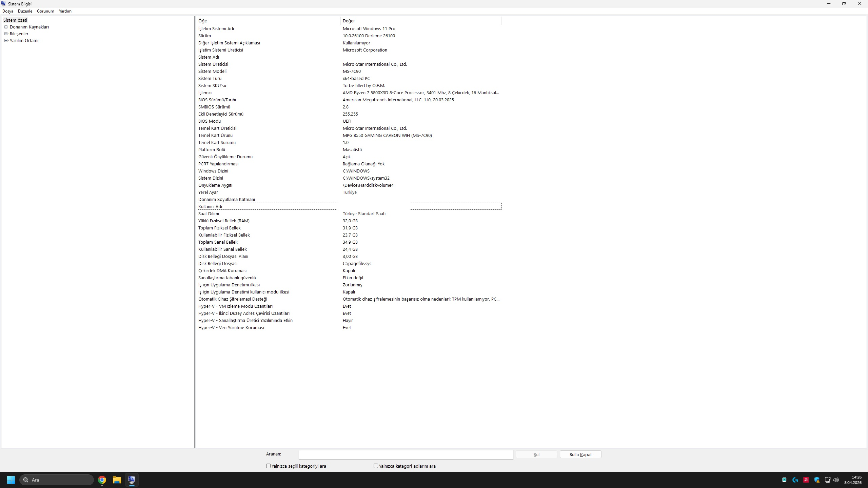Screen dimensions: 868x488
Task: Expand the Donanım Kaynakları tree node
Action: click(x=6, y=27)
